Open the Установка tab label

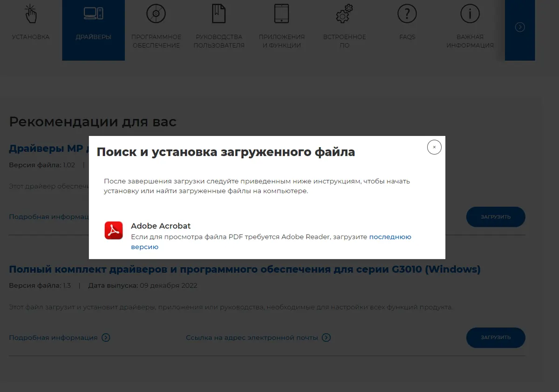pos(31,37)
